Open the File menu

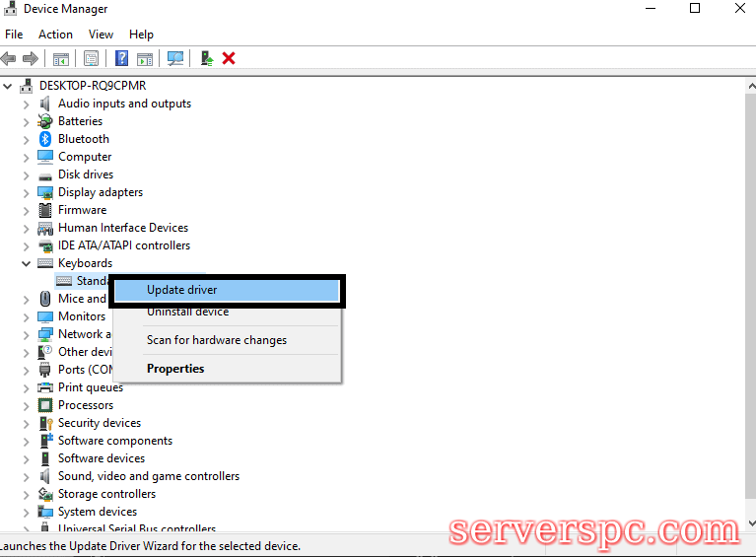(x=14, y=35)
